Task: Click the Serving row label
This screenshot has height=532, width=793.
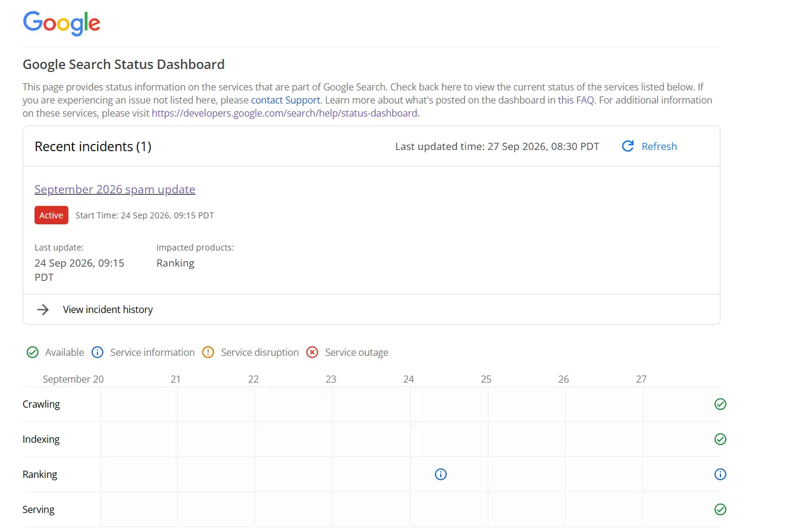Action: tap(39, 509)
